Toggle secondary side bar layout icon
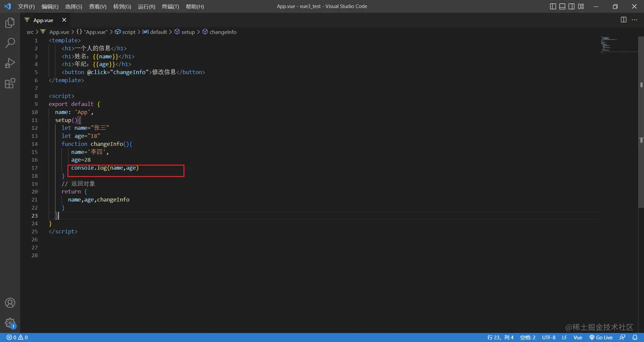The width and height of the screenshot is (644, 342). (572, 6)
